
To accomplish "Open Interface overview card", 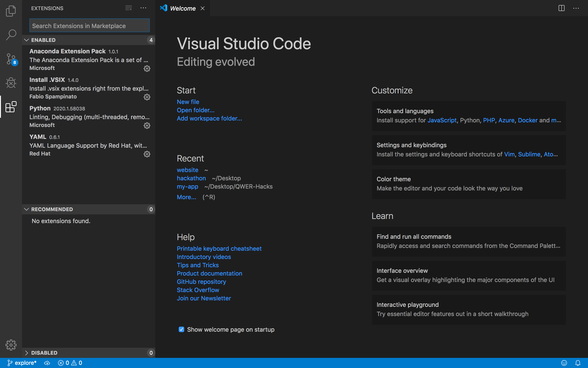I will pos(469,276).
